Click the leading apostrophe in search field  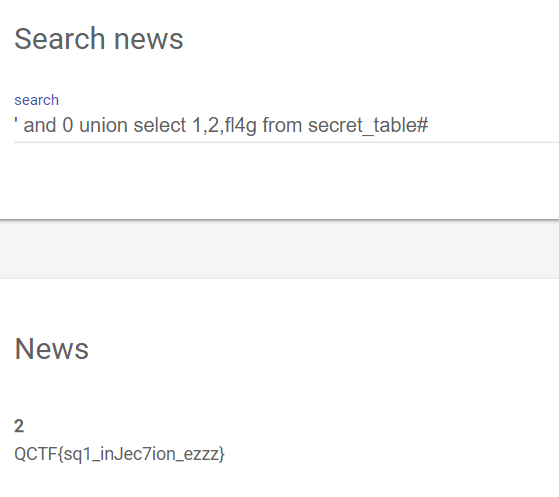16,121
